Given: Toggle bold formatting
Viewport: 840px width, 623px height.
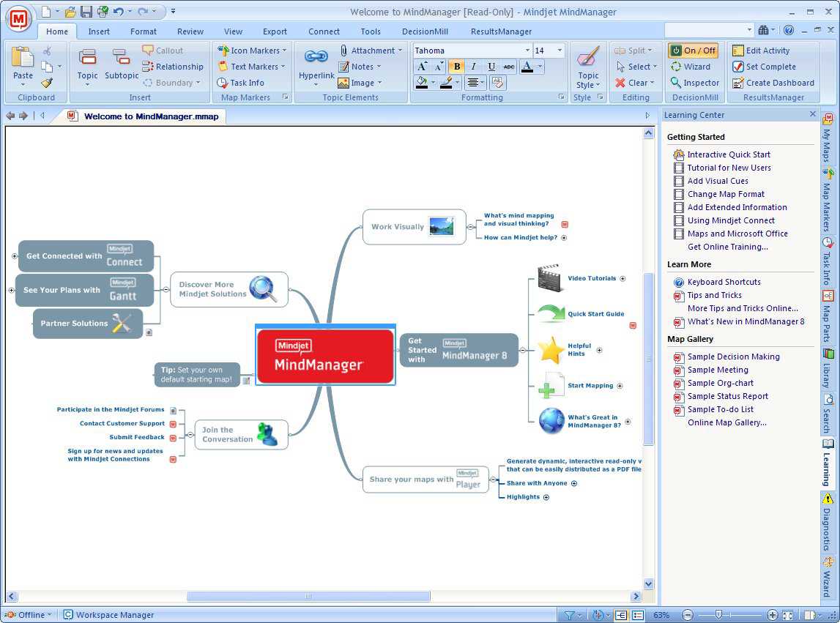Looking at the screenshot, I should coord(456,66).
